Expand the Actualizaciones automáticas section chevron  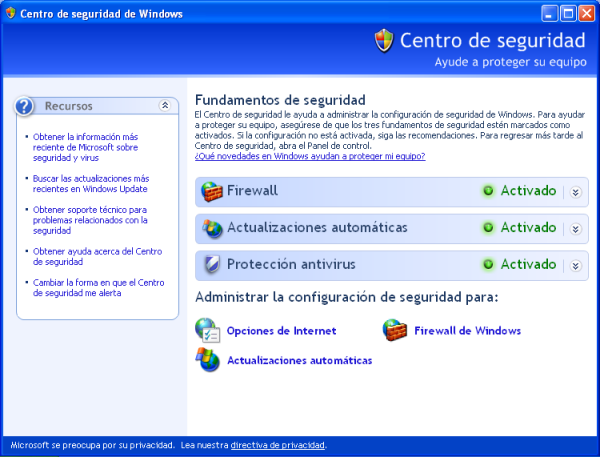point(574,229)
